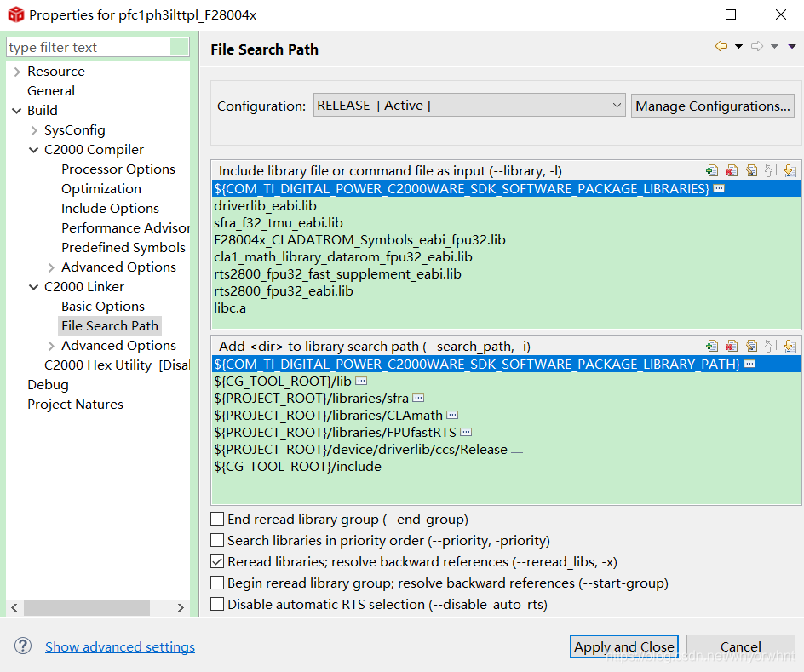Open back history dropdown arrow
Viewport: 804px width, 672px height.
tap(738, 46)
